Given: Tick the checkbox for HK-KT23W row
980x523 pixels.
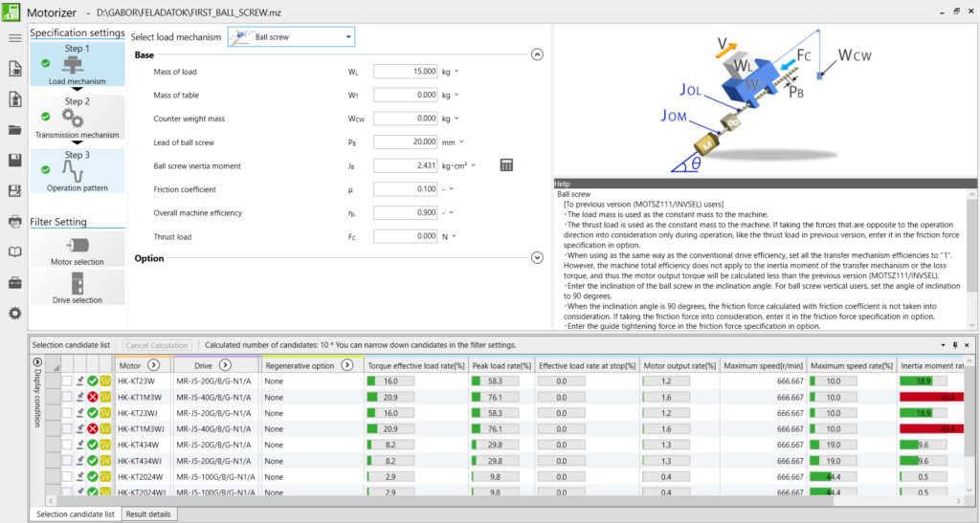Looking at the screenshot, I should point(66,381).
